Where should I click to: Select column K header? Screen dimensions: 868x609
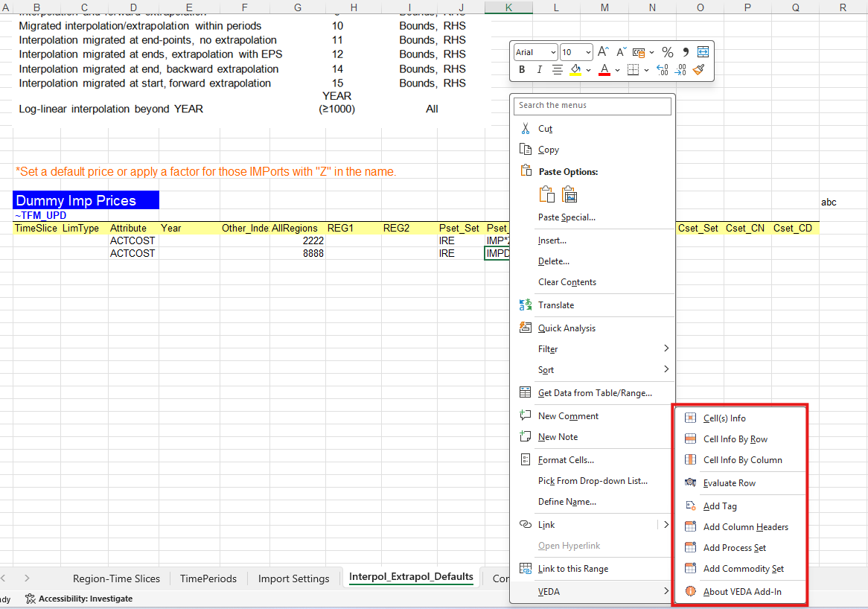pos(508,7)
